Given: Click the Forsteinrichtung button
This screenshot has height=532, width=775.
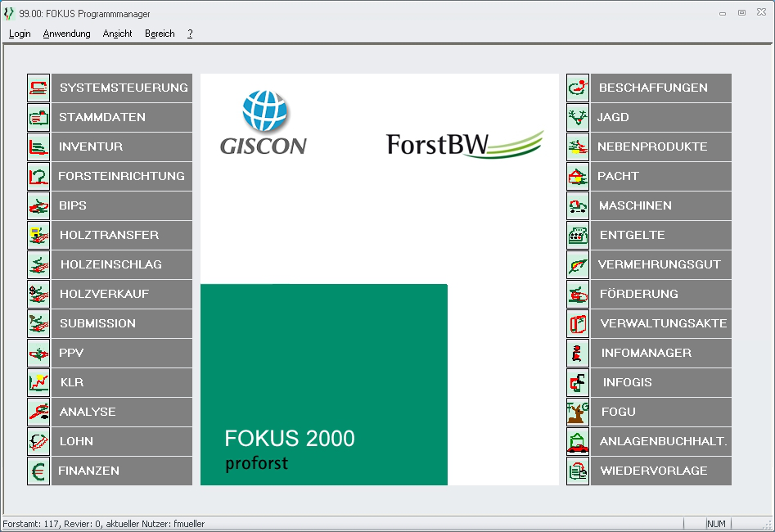Looking at the screenshot, I should [122, 176].
